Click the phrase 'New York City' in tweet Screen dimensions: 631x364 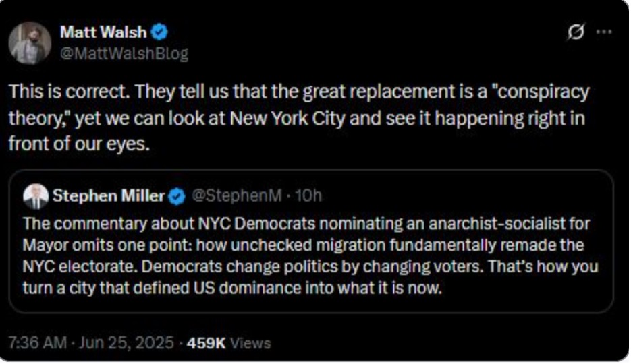point(287,118)
